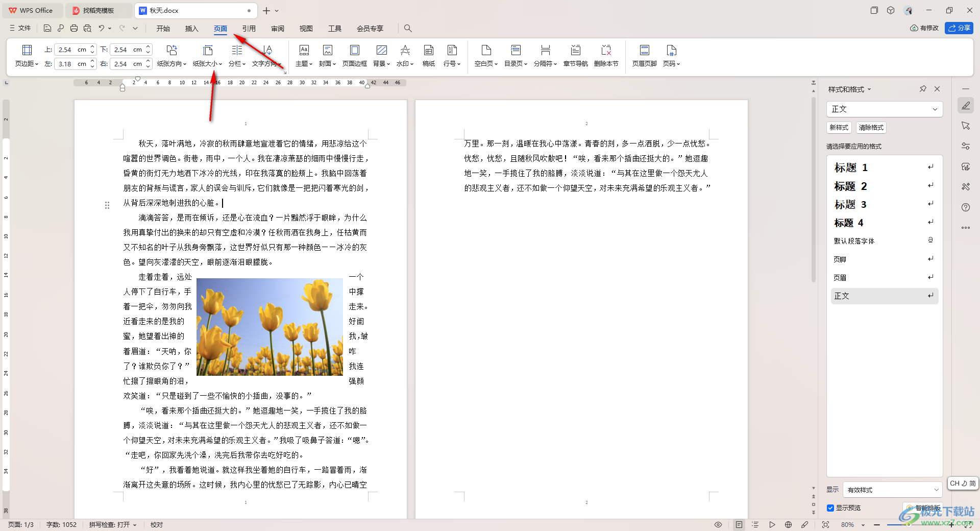Viewport: 980px width, 531px height.
Task: Click the help question mark sidebar icon
Action: [966, 207]
